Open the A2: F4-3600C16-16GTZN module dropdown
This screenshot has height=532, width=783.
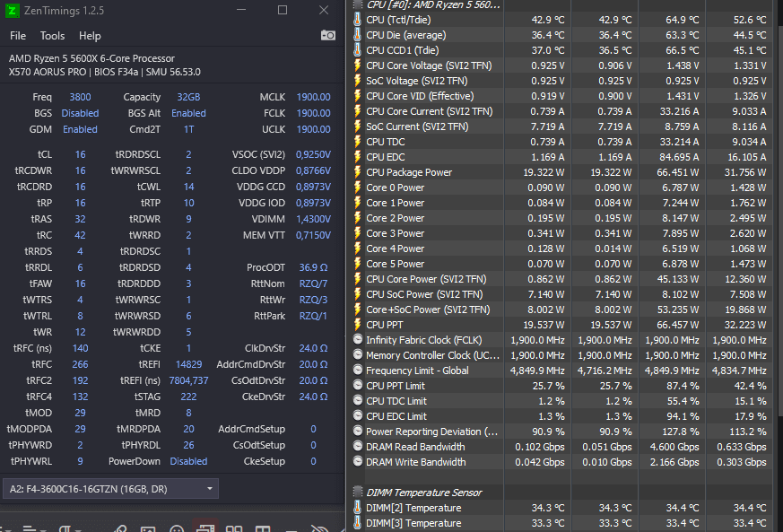tap(111, 489)
